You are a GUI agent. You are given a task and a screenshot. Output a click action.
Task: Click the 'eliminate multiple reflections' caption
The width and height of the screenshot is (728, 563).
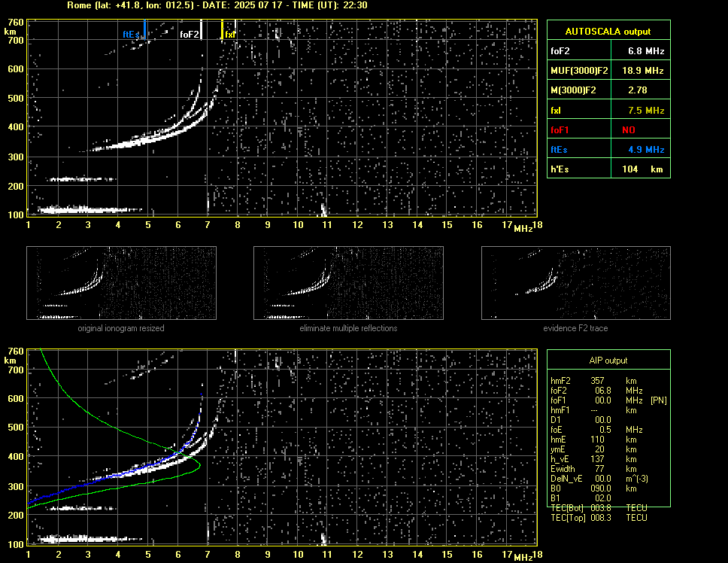coord(348,328)
